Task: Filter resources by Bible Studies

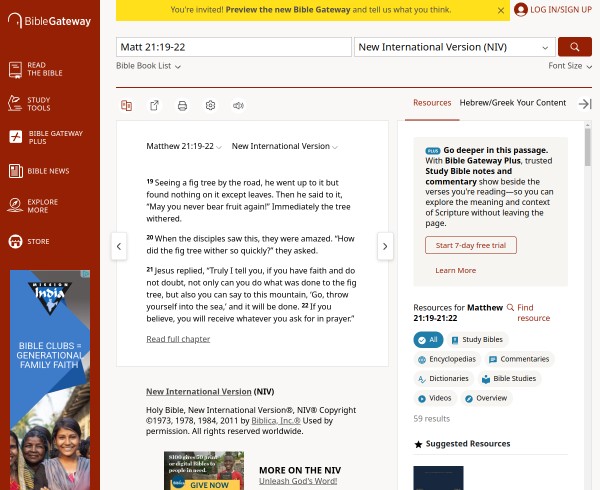Action: (509, 379)
